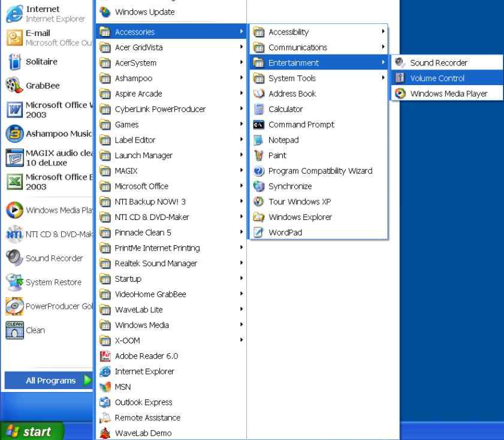Click the All Programs button
This screenshot has width=504, height=440.
click(x=50, y=381)
